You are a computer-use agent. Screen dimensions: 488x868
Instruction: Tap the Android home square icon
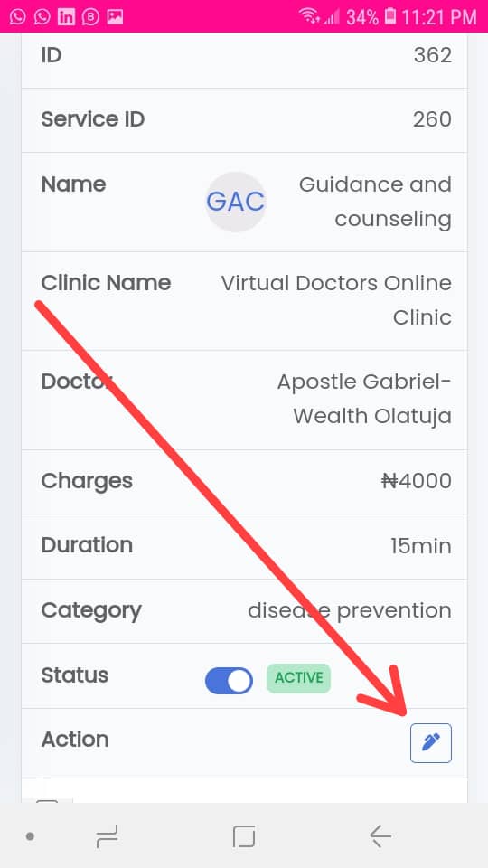[244, 835]
